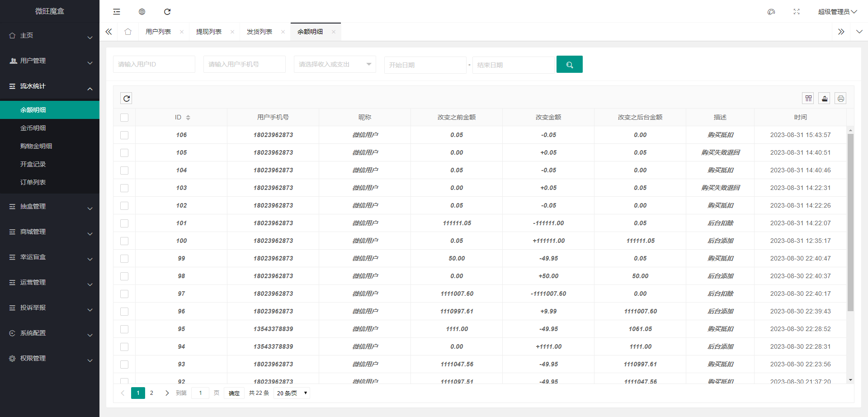
Task: Go to page 2 in pagination
Action: 151,393
